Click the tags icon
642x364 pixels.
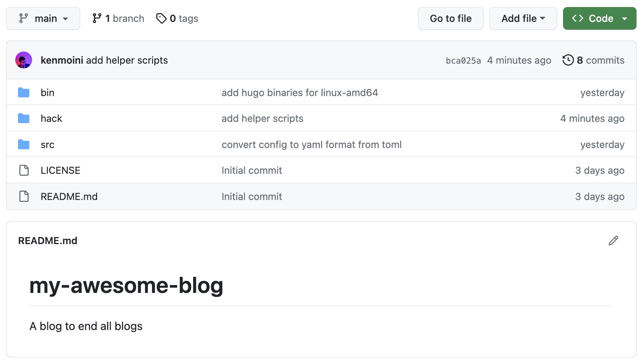[161, 18]
